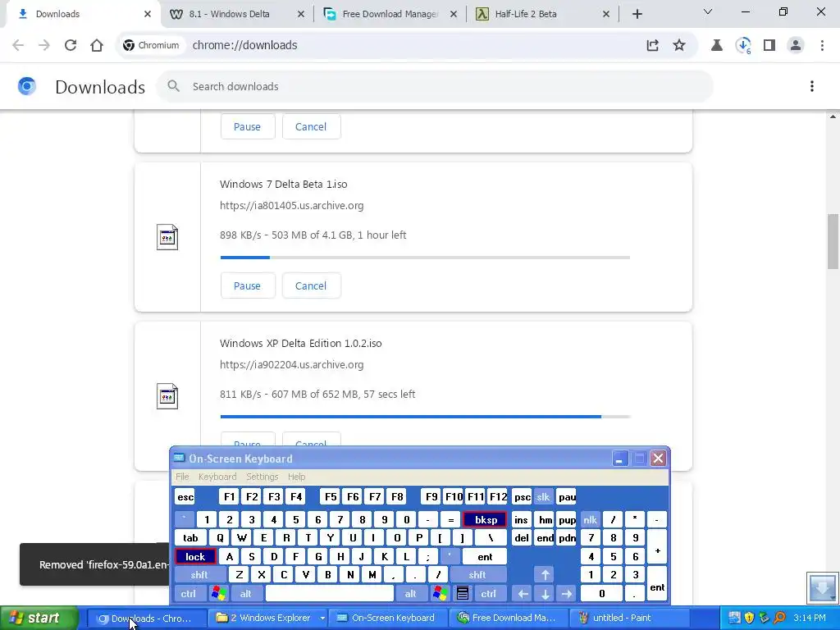
Task: Open the Downloads page more actions menu
Action: (x=811, y=86)
